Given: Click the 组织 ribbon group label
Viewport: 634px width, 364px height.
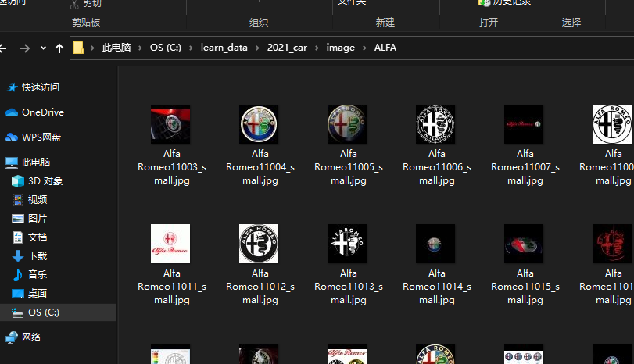Looking at the screenshot, I should coord(259,22).
